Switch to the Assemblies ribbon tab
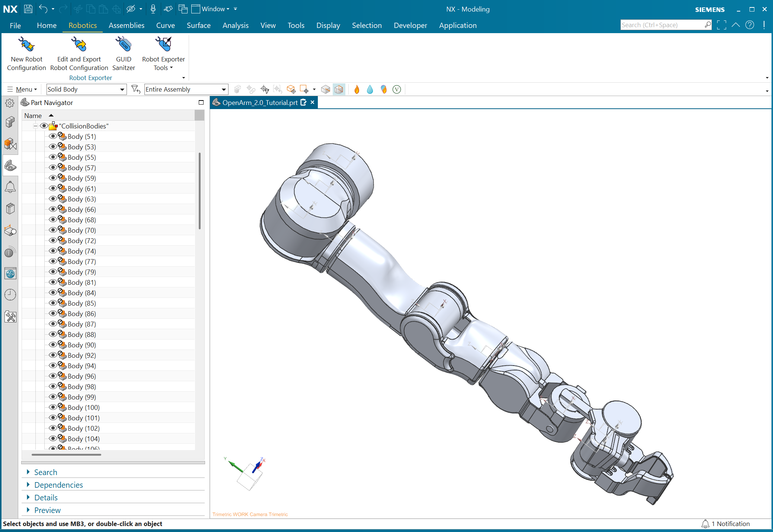The width and height of the screenshot is (773, 532). (126, 25)
